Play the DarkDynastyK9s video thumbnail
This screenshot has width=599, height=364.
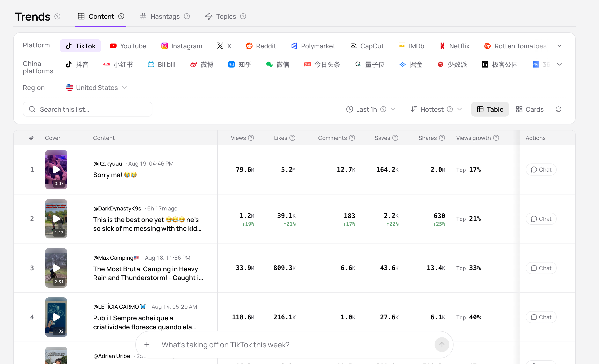(56, 219)
